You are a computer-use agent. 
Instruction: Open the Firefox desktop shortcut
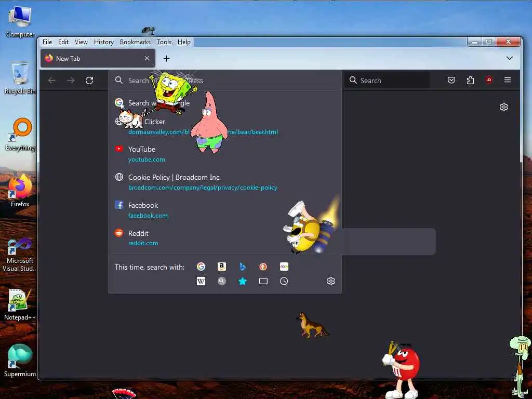coord(20,191)
